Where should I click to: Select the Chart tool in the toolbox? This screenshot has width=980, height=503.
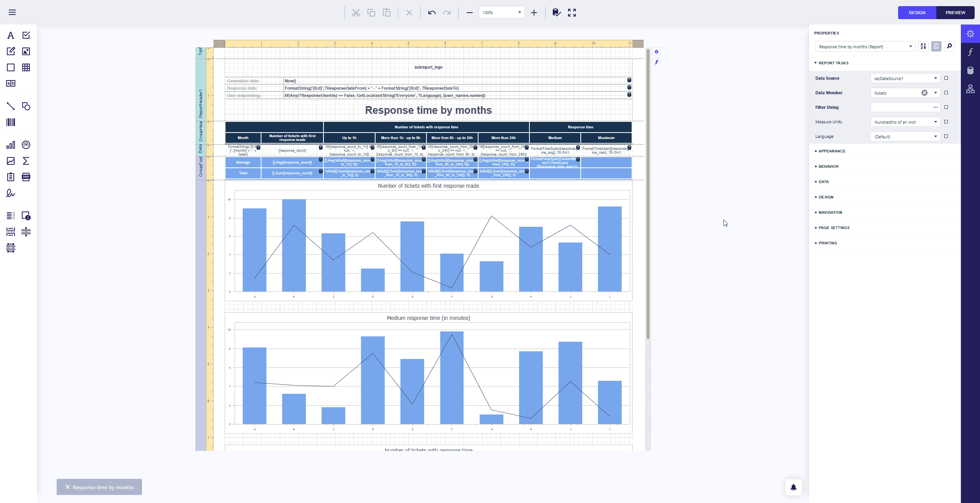[11, 145]
